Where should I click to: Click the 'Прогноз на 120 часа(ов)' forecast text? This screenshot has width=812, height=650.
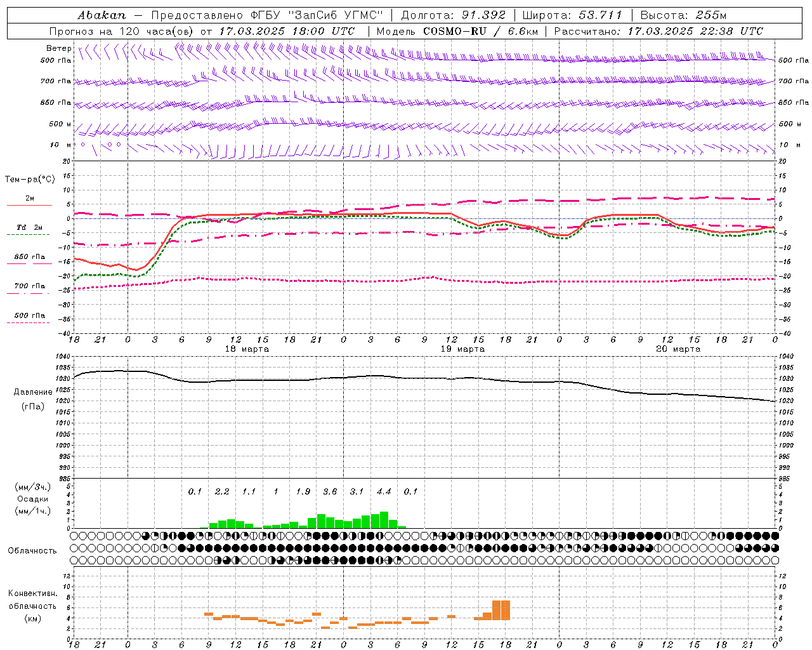[122, 31]
